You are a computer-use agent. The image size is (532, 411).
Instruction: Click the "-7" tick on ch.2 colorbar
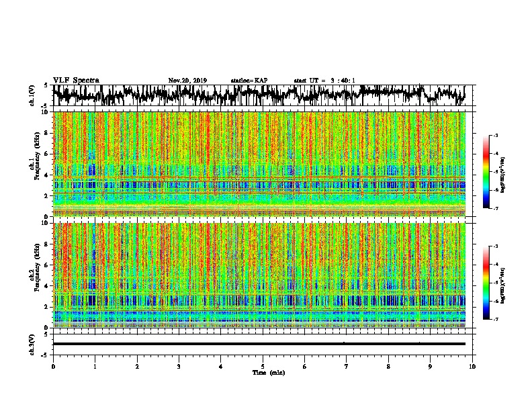click(495, 319)
